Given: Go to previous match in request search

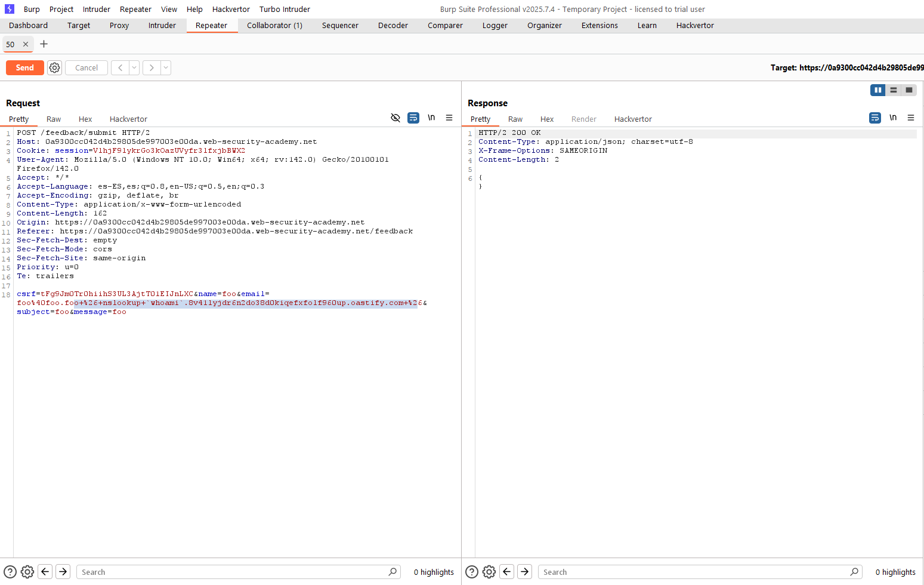Looking at the screenshot, I should (x=45, y=572).
